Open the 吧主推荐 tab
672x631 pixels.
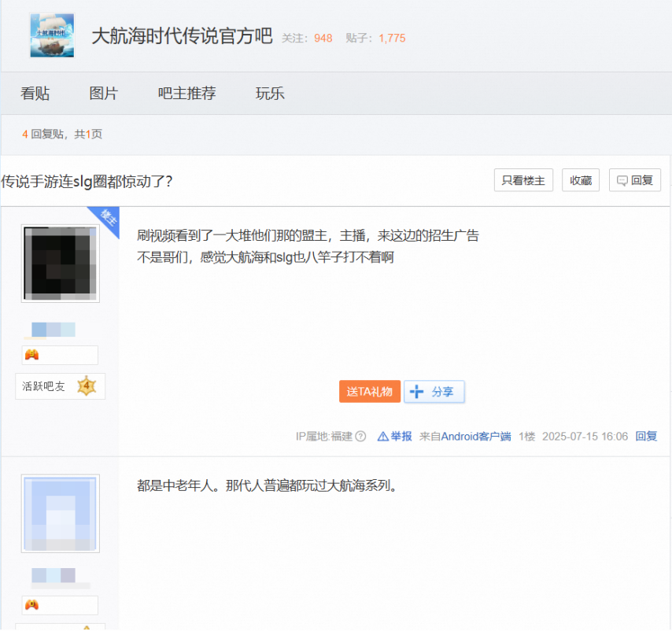(186, 93)
